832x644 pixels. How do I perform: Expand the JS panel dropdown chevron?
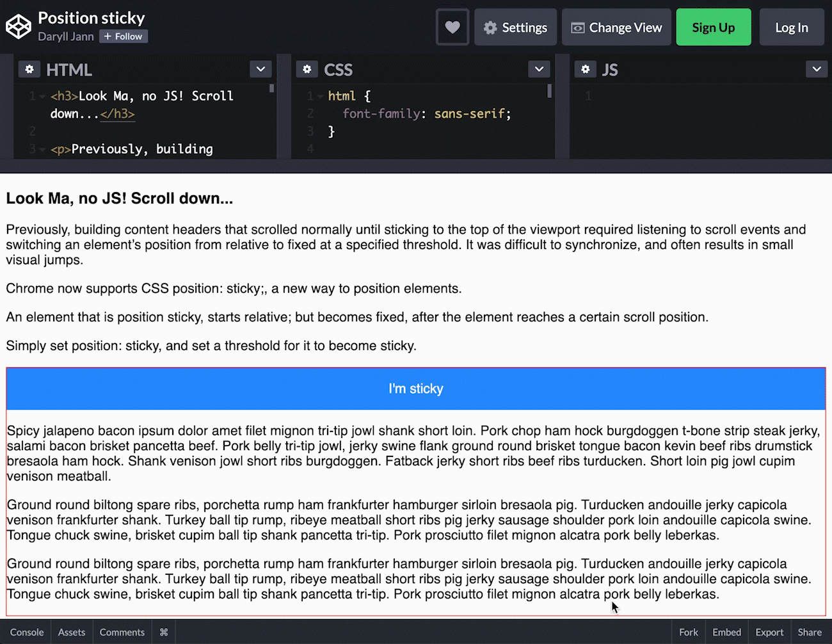tap(817, 69)
